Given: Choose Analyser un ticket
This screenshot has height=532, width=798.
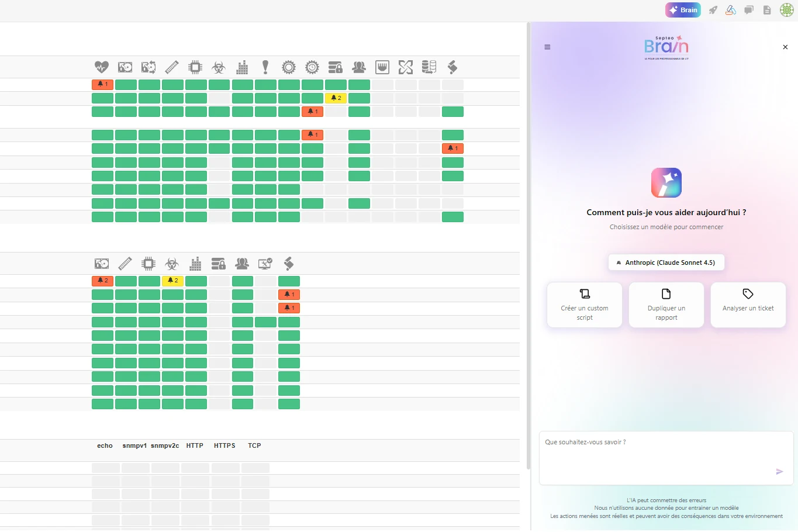Looking at the screenshot, I should point(748,305).
